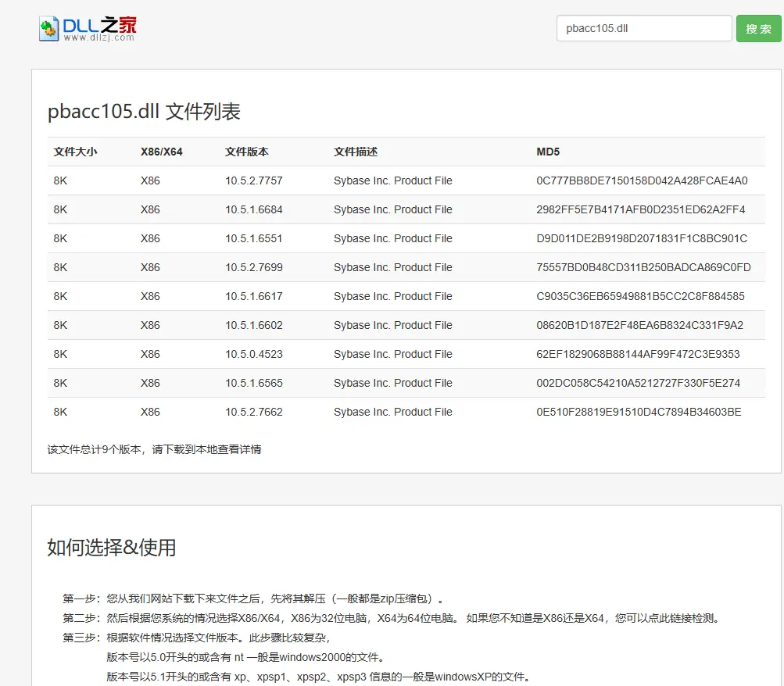Image resolution: width=784 pixels, height=686 pixels.
Task: Click the pbacc105.dll 文件列表 heading
Action: pyautogui.click(x=144, y=112)
